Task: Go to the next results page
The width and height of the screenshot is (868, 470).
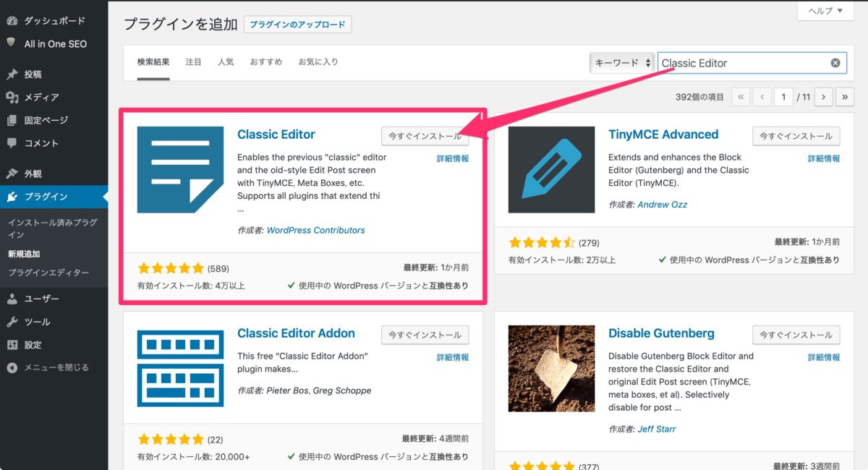Action: (x=823, y=97)
